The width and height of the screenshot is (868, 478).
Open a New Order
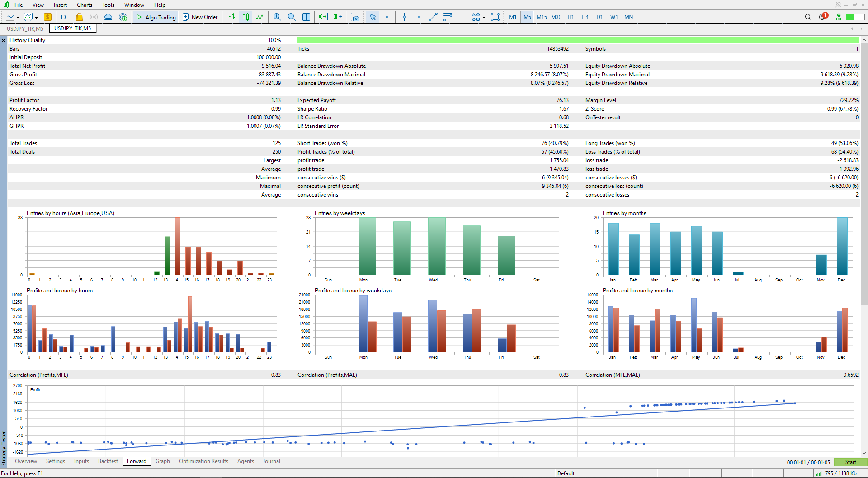point(200,17)
